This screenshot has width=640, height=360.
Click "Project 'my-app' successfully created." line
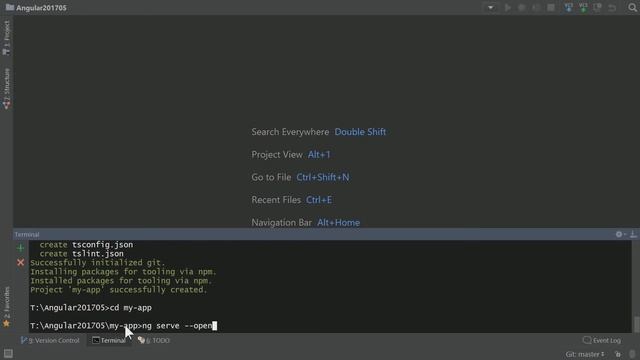(x=118, y=289)
